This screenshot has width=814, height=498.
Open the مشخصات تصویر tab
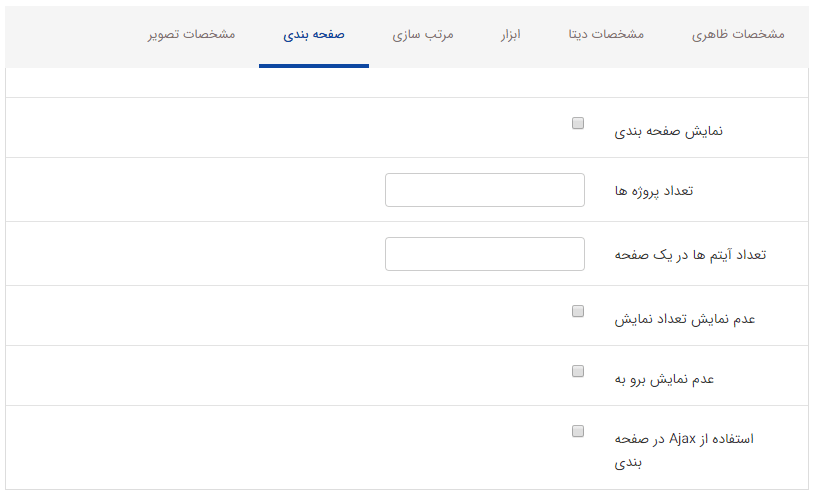click(x=190, y=34)
